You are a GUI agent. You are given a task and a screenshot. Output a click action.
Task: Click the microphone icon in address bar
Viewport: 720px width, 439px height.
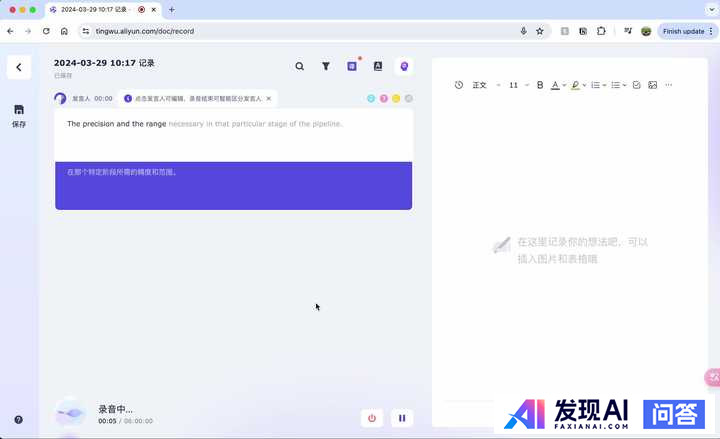point(523,31)
